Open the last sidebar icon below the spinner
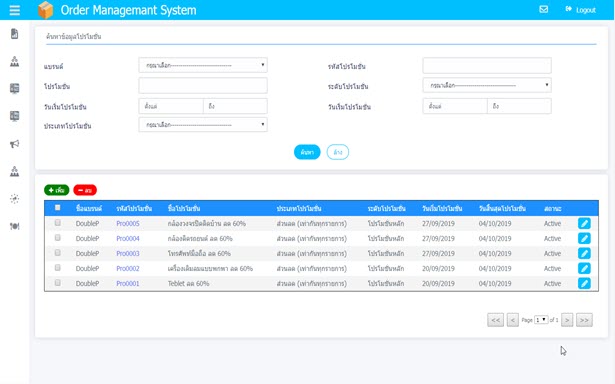 [x=15, y=226]
